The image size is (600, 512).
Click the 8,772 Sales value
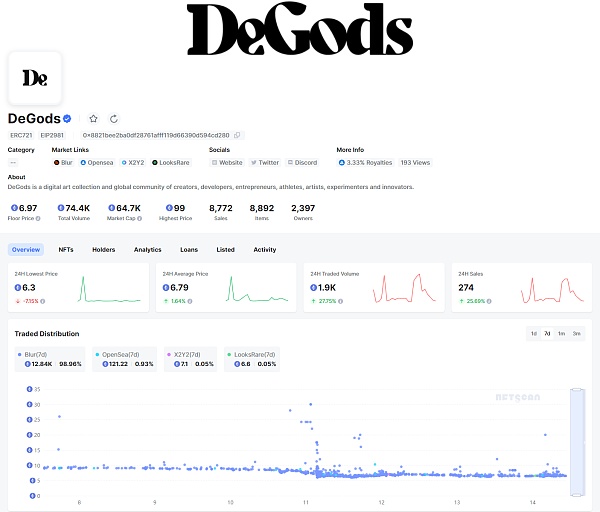coord(221,208)
